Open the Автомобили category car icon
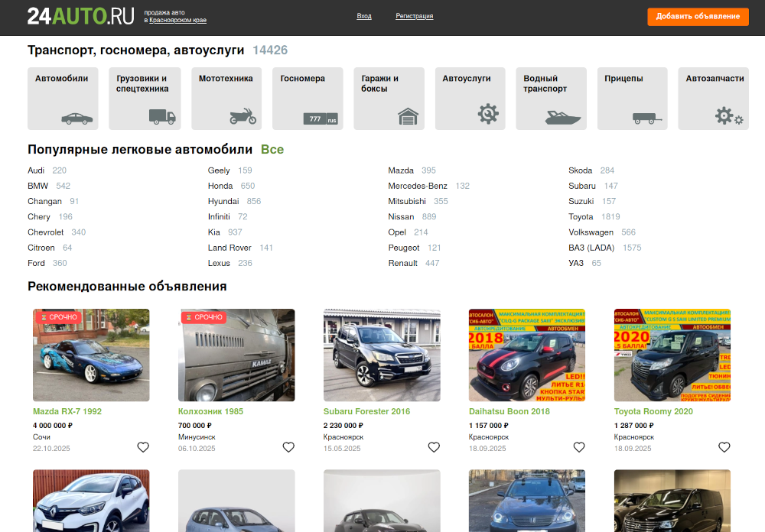The width and height of the screenshot is (765, 532). coord(76,118)
